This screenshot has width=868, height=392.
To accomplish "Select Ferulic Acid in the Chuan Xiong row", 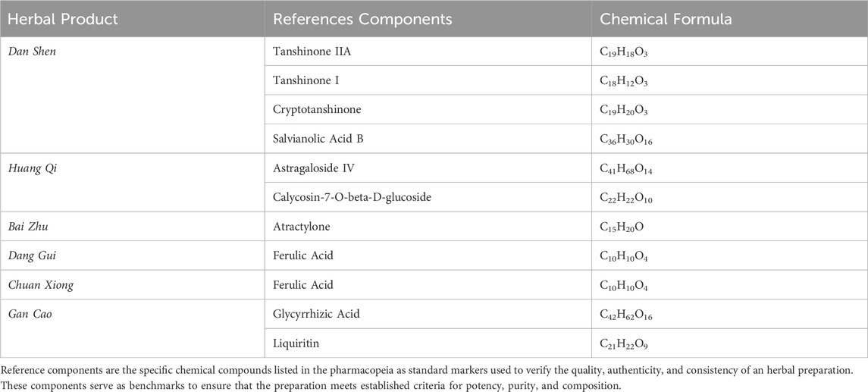I will 301,285.
